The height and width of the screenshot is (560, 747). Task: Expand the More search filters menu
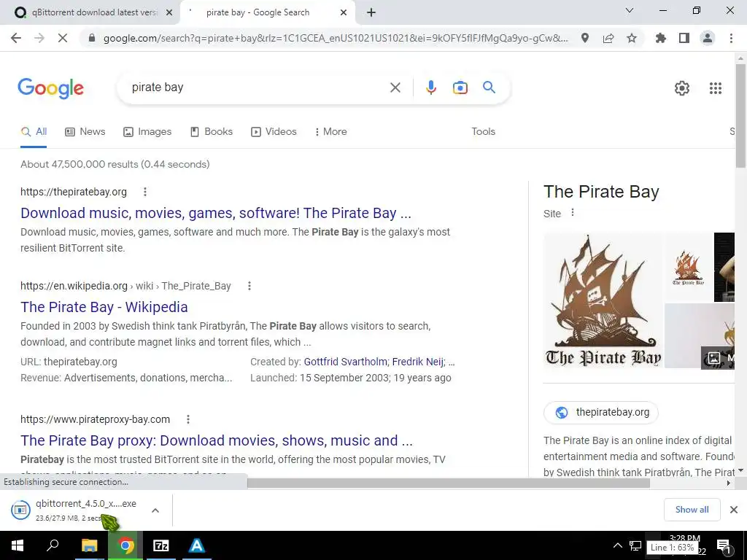(x=330, y=132)
